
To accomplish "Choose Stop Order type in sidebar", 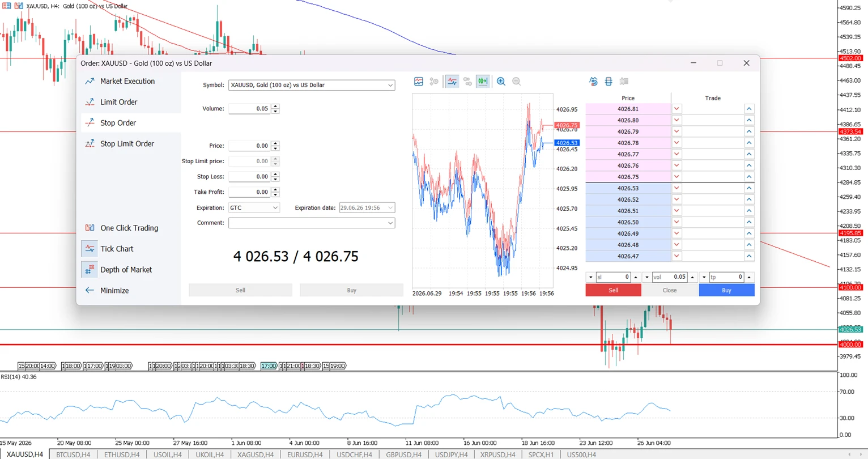I will 118,123.
